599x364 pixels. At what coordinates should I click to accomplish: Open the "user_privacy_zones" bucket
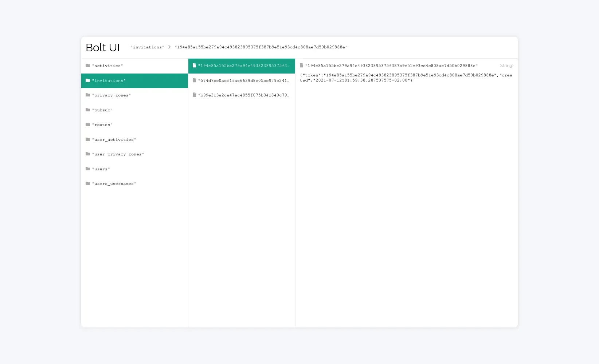[134, 154]
